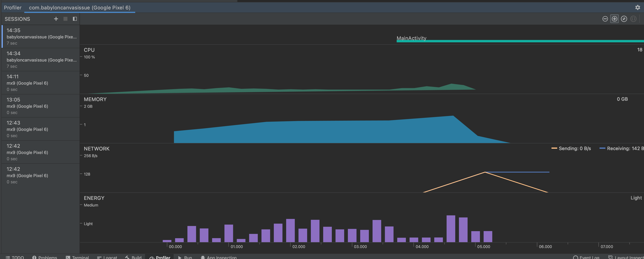Zoom out the profiler timeline
The height and width of the screenshot is (259, 644).
[605, 19]
